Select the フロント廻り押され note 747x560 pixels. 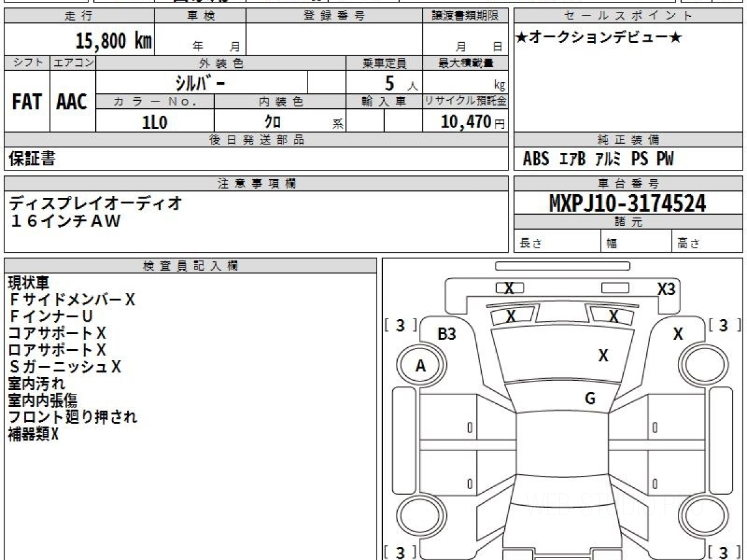[72, 417]
